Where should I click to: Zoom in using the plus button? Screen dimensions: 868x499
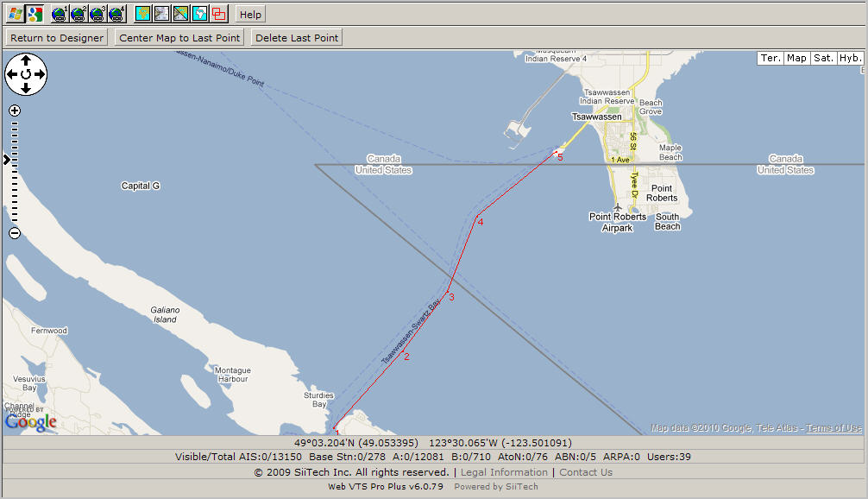(x=15, y=111)
